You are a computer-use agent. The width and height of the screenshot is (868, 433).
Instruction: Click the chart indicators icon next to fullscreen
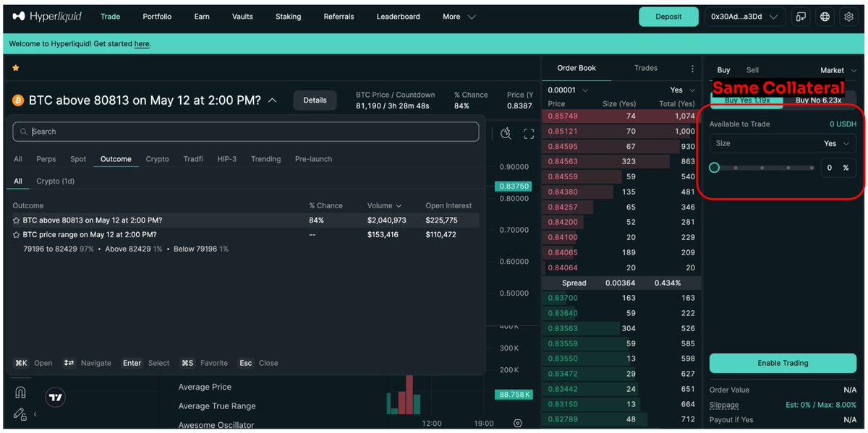point(506,133)
